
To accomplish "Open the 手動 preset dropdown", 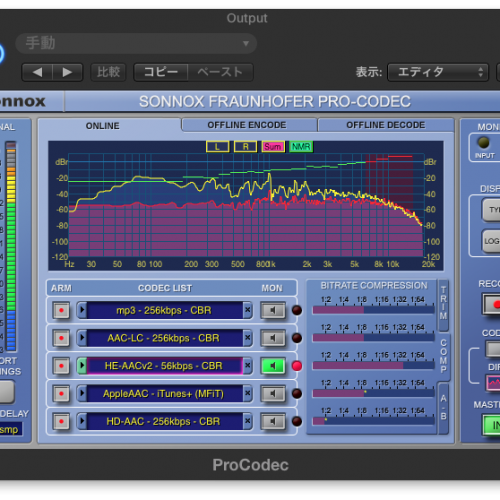I will (x=136, y=43).
